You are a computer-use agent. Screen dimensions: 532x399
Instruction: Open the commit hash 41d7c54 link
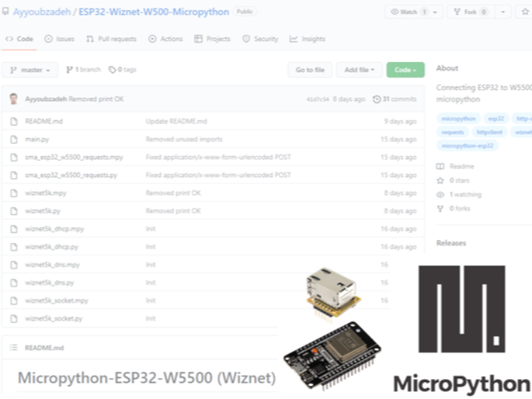coord(318,100)
